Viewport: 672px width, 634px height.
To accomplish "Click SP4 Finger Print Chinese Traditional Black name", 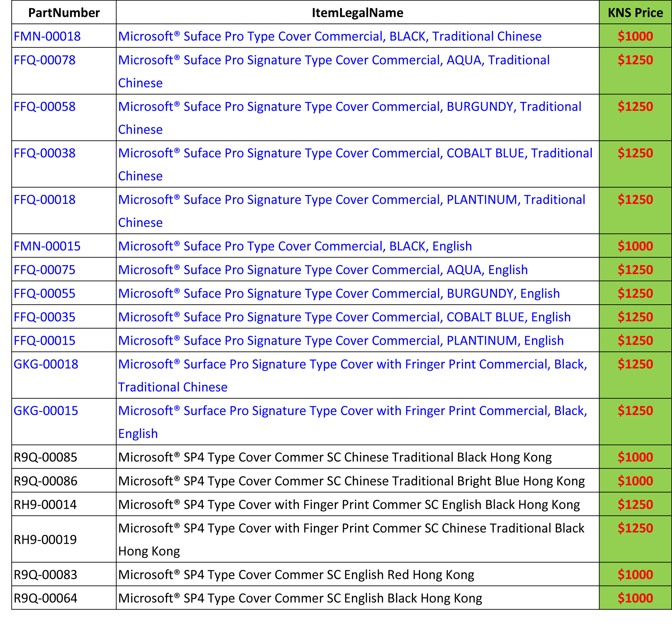I will tap(351, 540).
